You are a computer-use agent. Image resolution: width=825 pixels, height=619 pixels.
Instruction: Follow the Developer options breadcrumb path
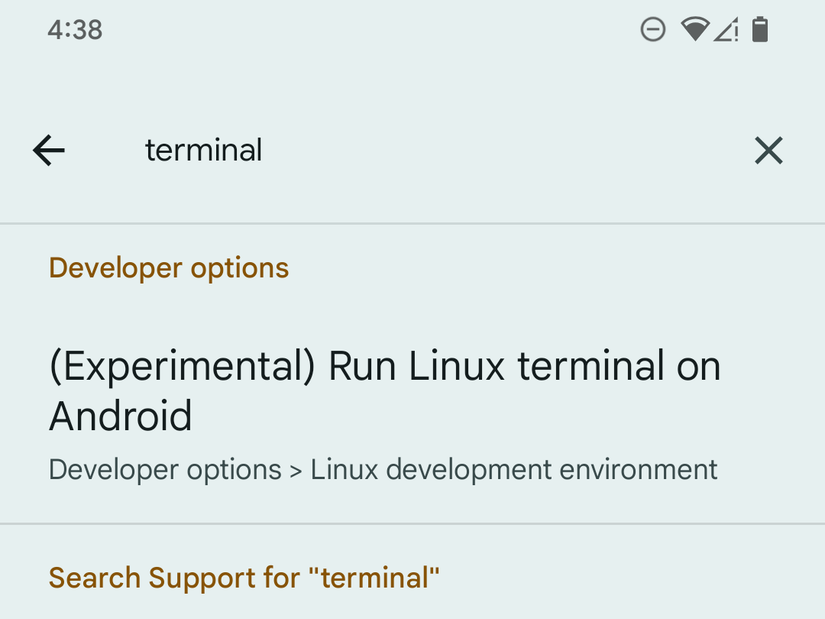tap(165, 469)
